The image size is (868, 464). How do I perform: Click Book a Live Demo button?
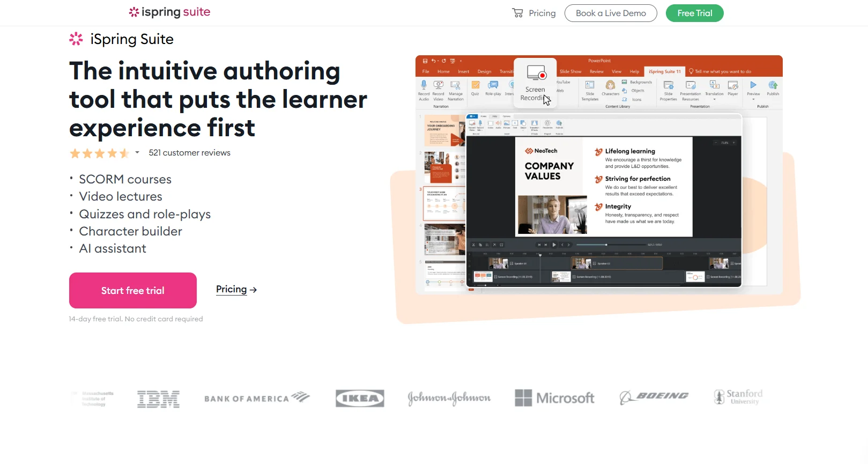pyautogui.click(x=611, y=13)
